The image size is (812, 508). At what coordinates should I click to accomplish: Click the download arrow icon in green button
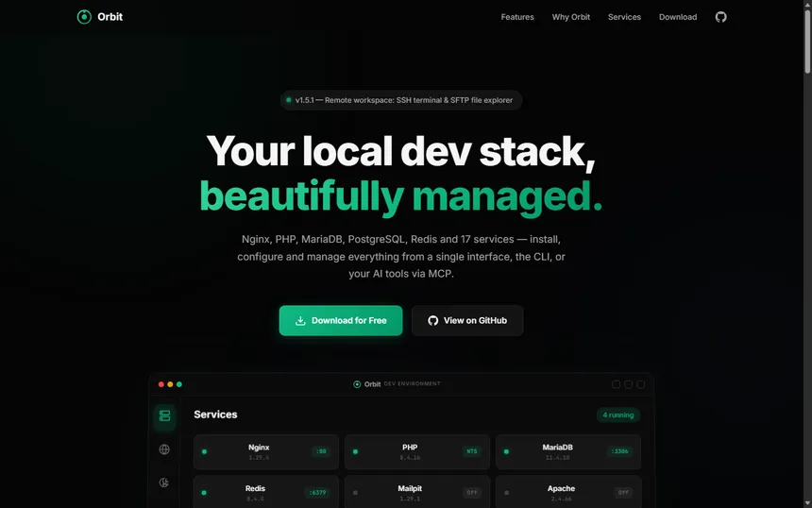(x=300, y=320)
